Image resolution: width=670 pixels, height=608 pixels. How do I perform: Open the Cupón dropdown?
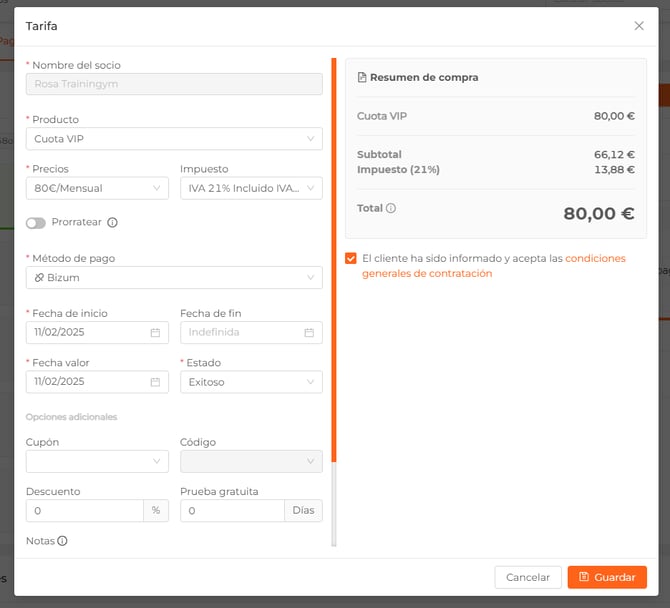(97, 461)
